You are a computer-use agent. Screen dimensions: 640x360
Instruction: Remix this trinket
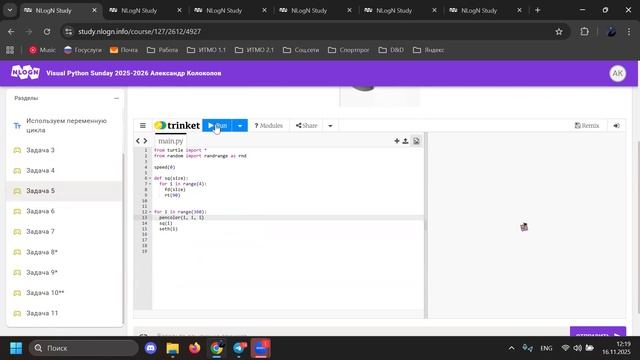pos(587,126)
